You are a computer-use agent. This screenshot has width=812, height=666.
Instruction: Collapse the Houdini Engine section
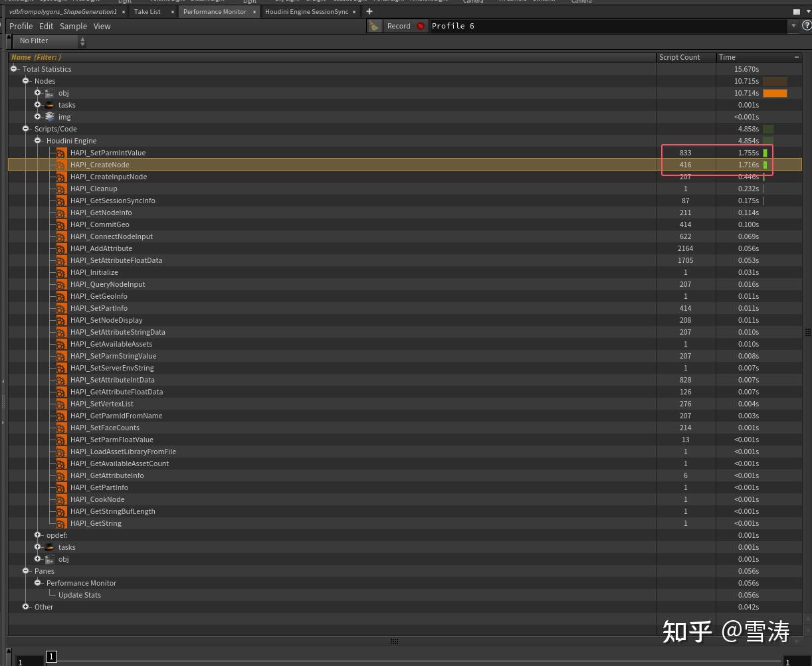click(38, 141)
